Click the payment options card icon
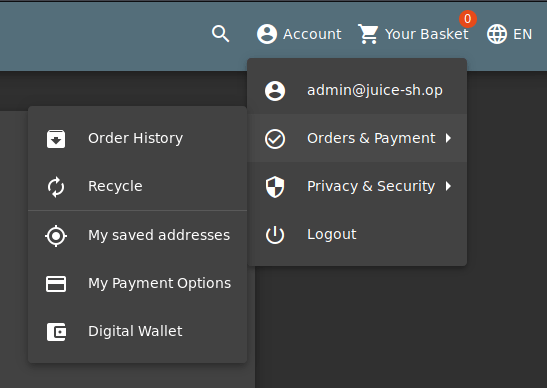This screenshot has height=388, width=547. click(56, 284)
